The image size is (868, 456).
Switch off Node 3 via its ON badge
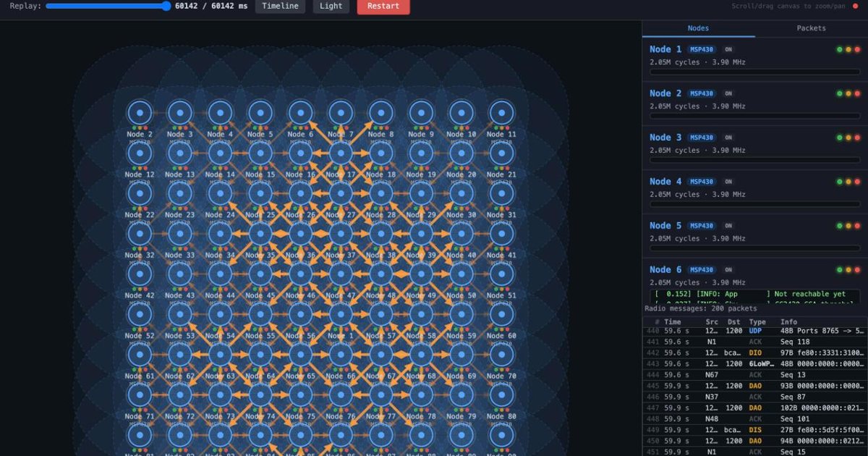click(728, 138)
